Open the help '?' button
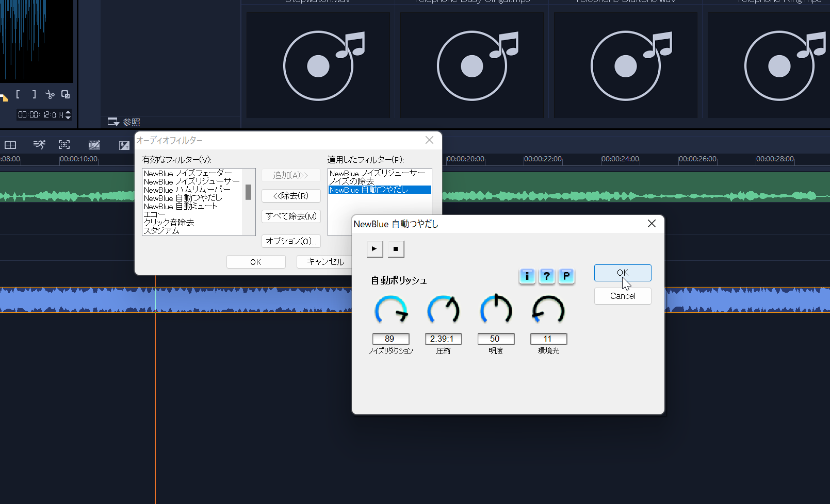 coord(547,276)
